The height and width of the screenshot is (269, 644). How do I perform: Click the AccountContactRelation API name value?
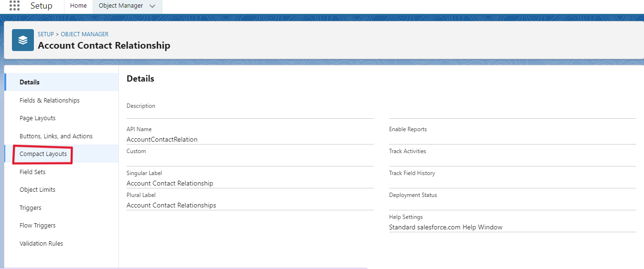(162, 139)
